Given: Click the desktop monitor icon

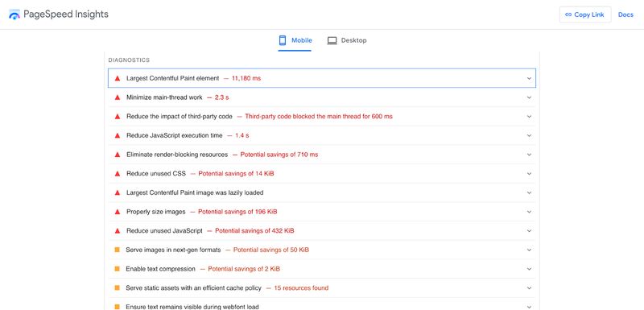Looking at the screenshot, I should (332, 40).
